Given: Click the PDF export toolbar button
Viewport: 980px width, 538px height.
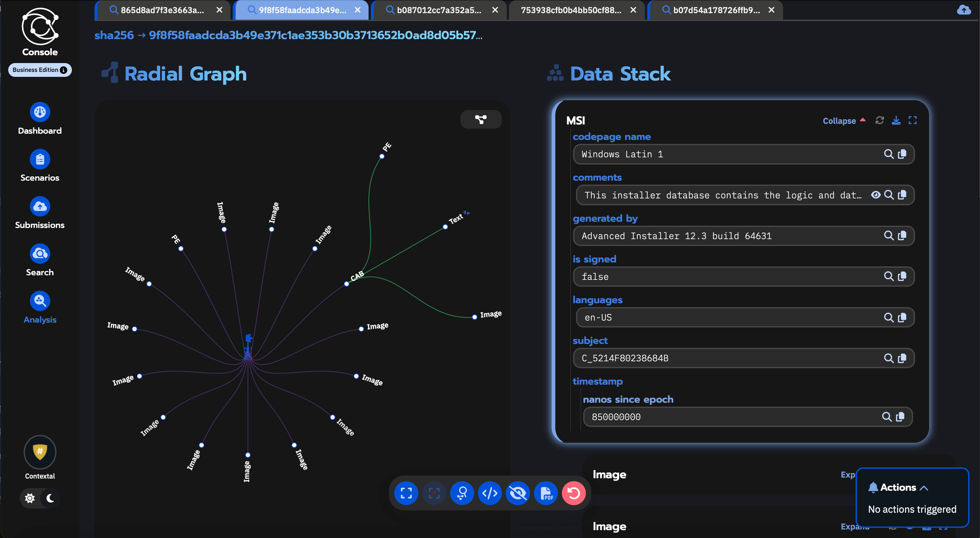Looking at the screenshot, I should [x=546, y=493].
